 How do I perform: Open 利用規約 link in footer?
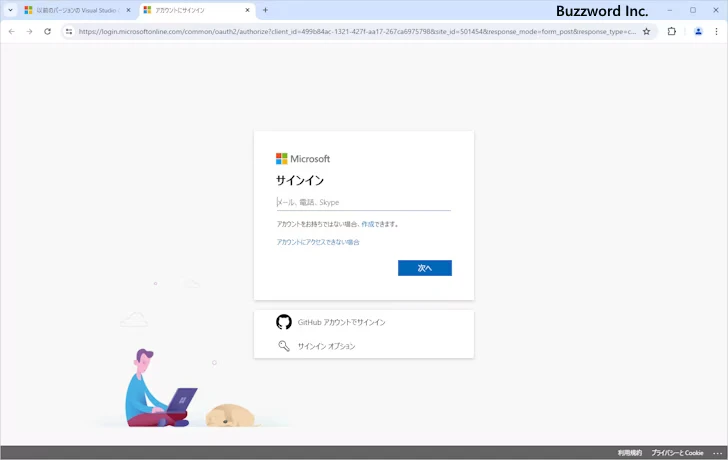pyautogui.click(x=630, y=453)
